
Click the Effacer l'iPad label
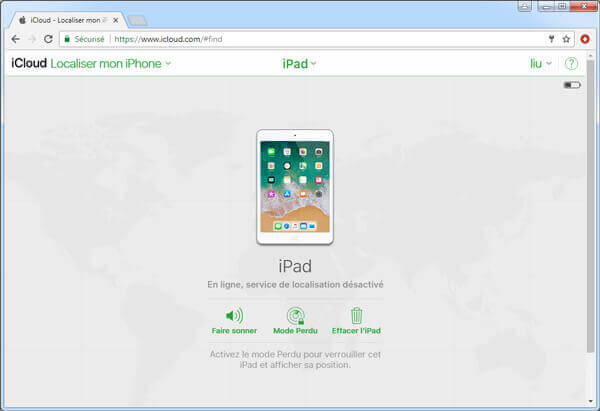pos(356,331)
